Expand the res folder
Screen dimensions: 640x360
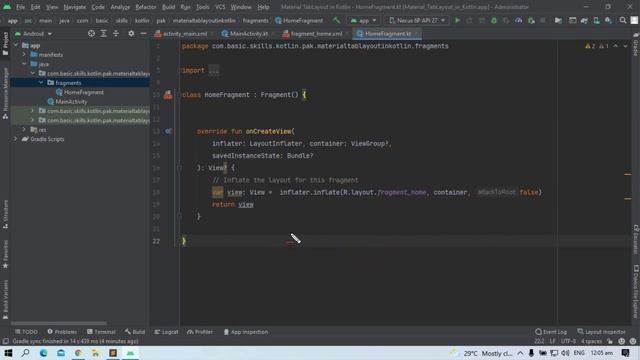point(24,130)
